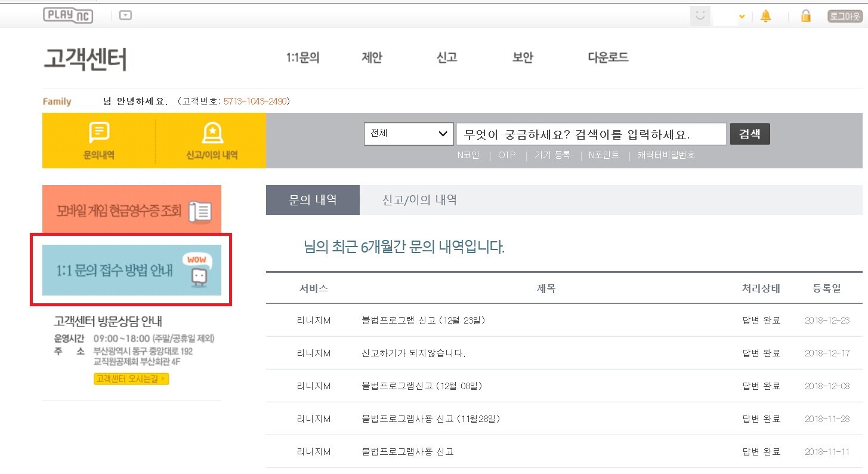This screenshot has width=868, height=474.
Task: Open the dropdown box next to PLAY NC logo
Action: pyautogui.click(x=125, y=16)
